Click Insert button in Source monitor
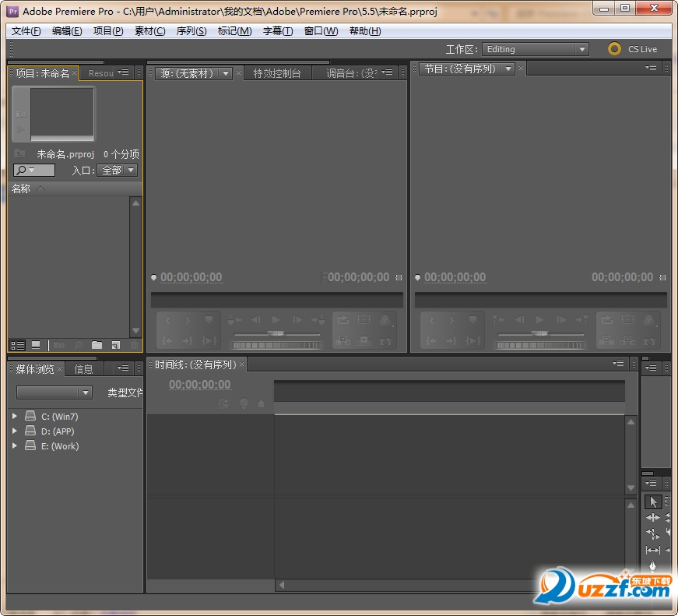The image size is (678, 616). (343, 341)
